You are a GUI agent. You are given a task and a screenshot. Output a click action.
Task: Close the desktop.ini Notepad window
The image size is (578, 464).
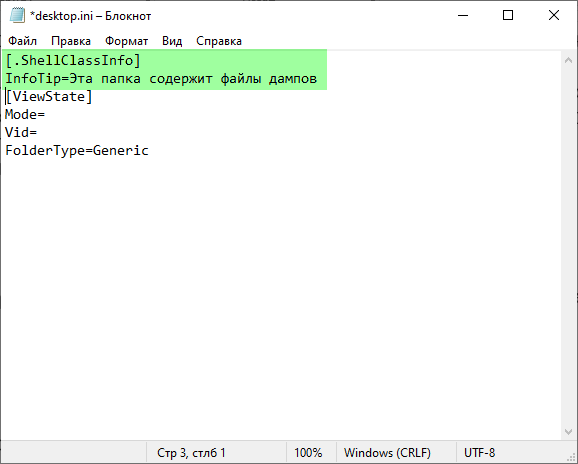click(554, 15)
